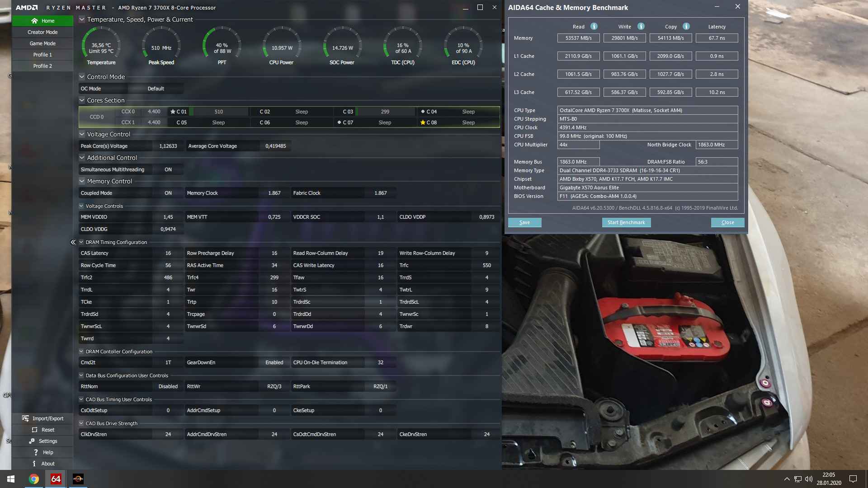
Task: Click the Copy column info icon
Action: click(x=686, y=26)
